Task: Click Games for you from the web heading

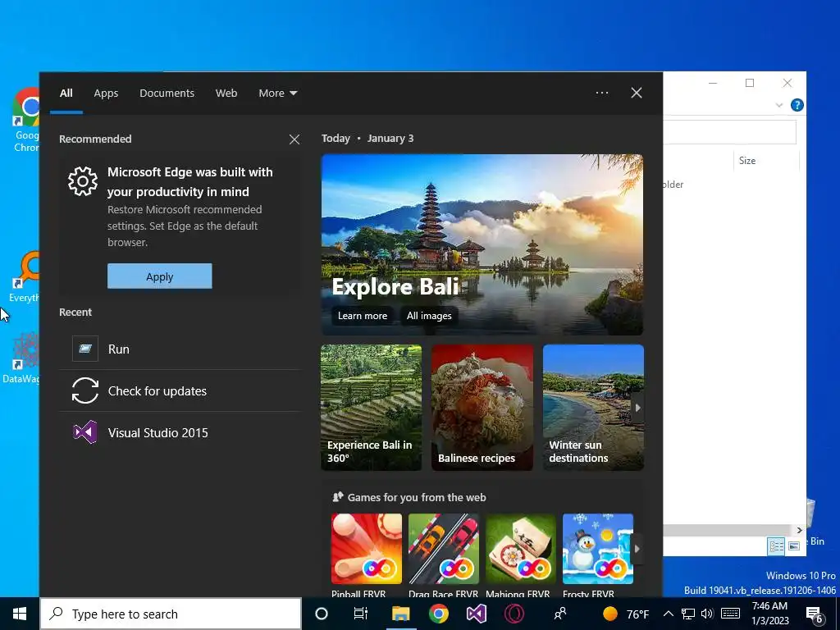Action: pyautogui.click(x=416, y=497)
